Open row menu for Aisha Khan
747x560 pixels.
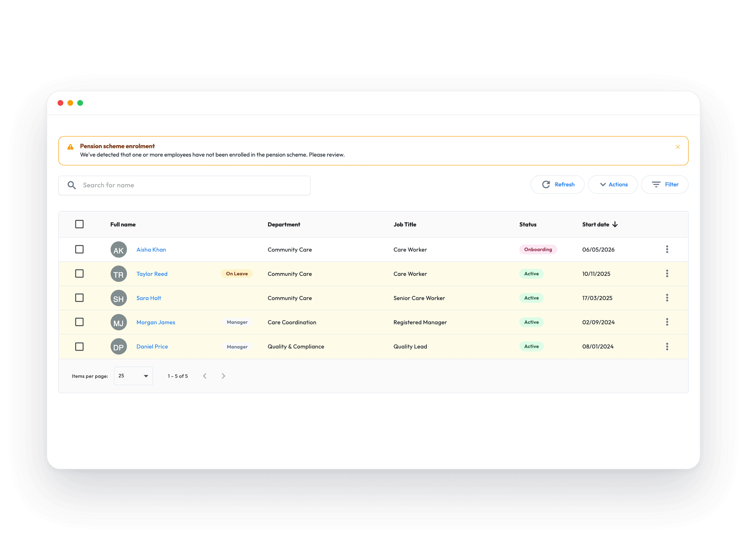point(667,249)
